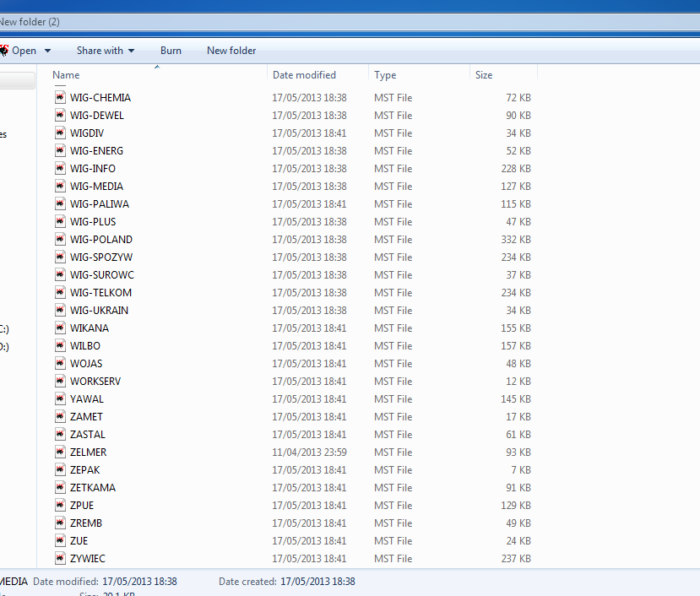The height and width of the screenshot is (596, 700).
Task: Select the ZUE file name
Action: point(79,540)
